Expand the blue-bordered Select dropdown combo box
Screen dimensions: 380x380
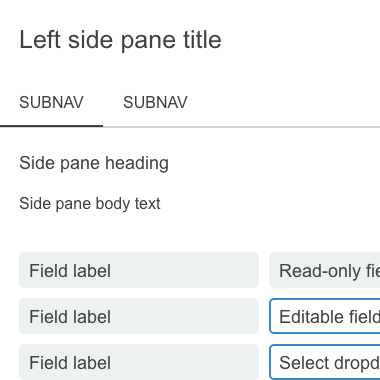pos(325,362)
